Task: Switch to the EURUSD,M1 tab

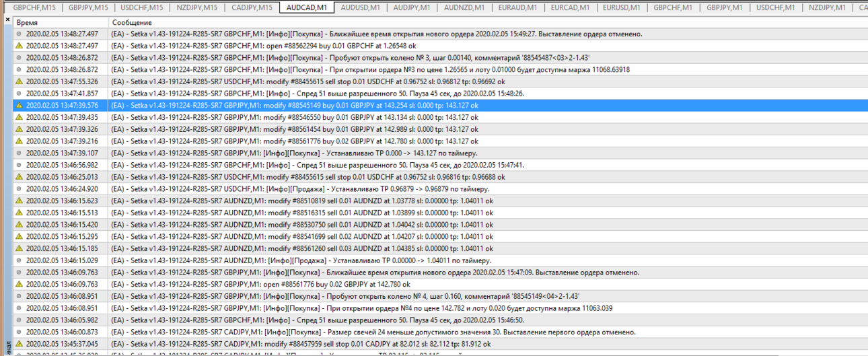Action: coord(622,7)
